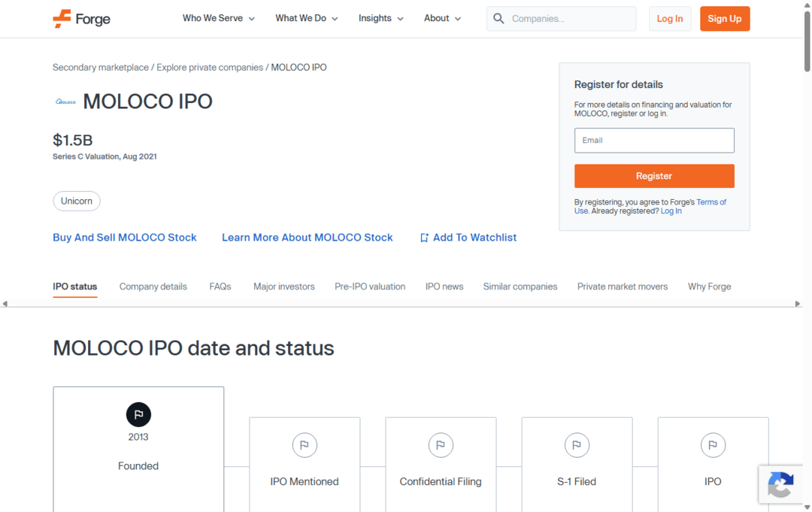Open Learn More About MOLOCO Stock link
812x512 pixels.
307,238
